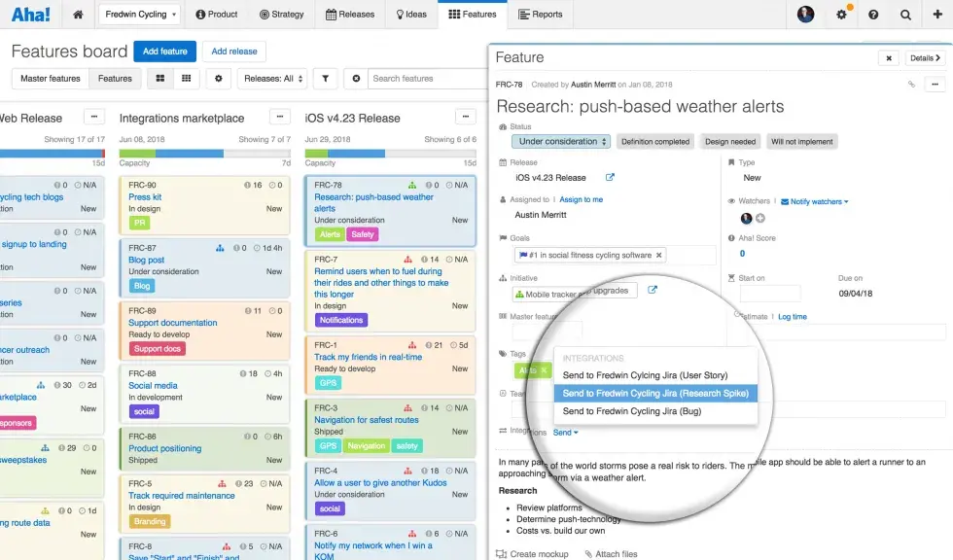Toggle the Design needed status
The image size is (953, 560).
pos(729,141)
